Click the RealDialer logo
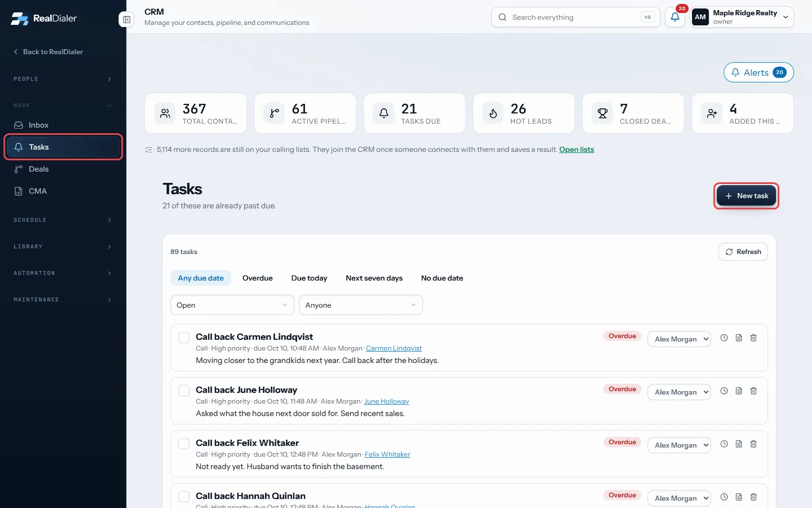812x508 pixels. (x=44, y=19)
